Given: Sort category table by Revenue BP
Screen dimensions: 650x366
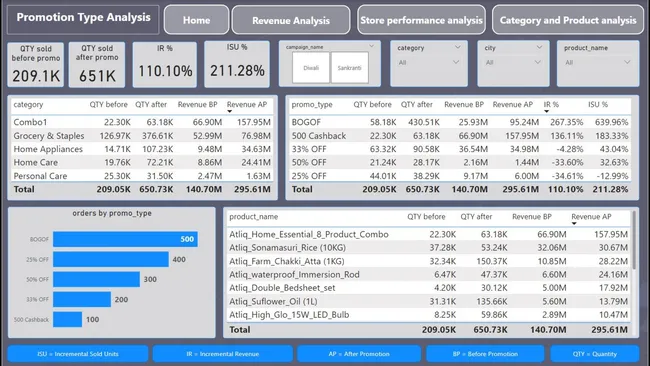Looking at the screenshot, I should (197, 105).
